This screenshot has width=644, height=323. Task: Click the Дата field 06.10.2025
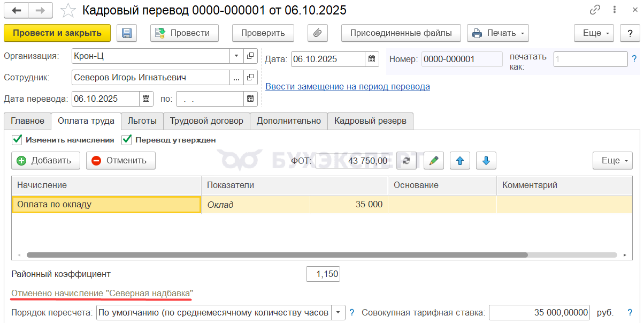point(328,59)
